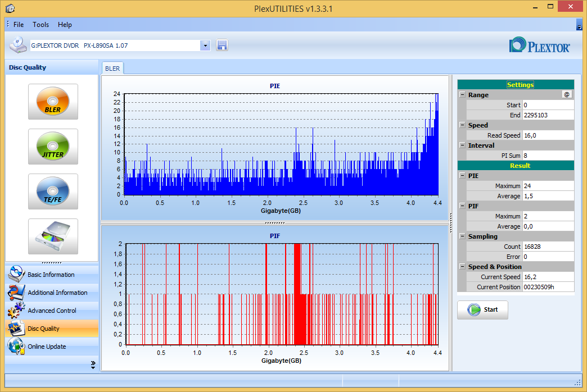Click the Current Position value 00230509h
This screenshot has width=587, height=392.
(x=548, y=287)
